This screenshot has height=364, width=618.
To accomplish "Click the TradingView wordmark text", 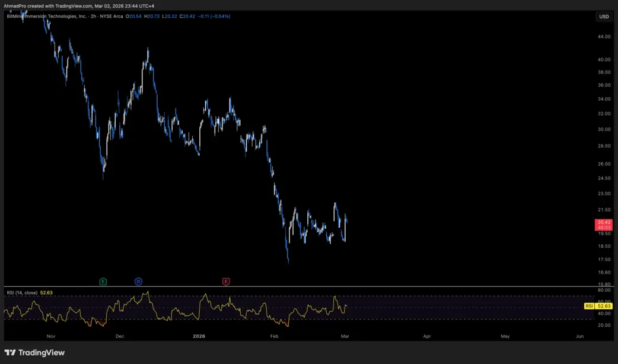I will tap(42, 353).
